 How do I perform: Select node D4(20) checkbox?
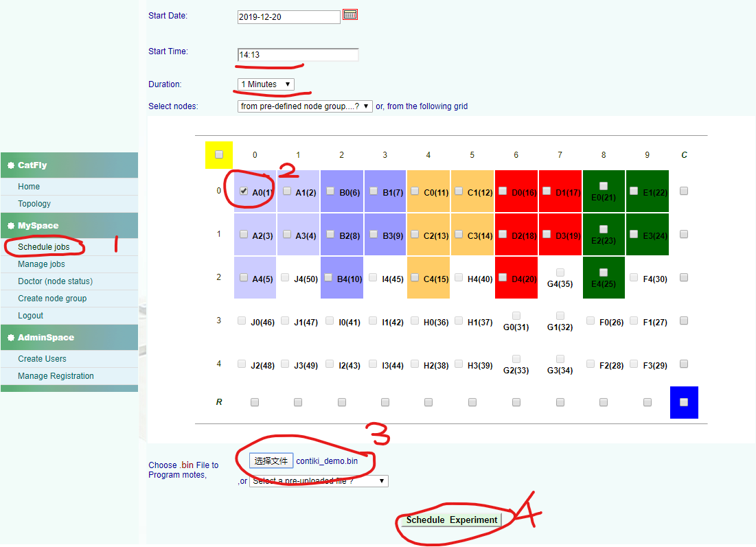click(x=503, y=277)
